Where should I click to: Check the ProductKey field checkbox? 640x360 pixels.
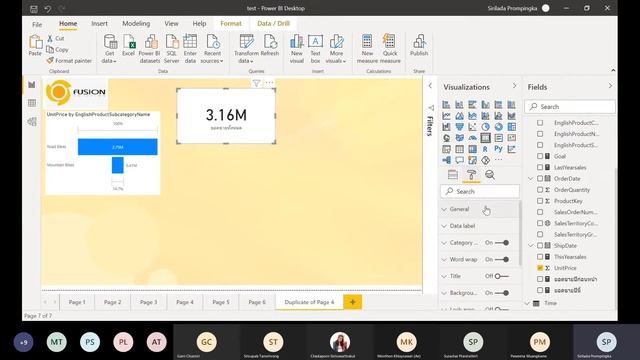coord(540,201)
